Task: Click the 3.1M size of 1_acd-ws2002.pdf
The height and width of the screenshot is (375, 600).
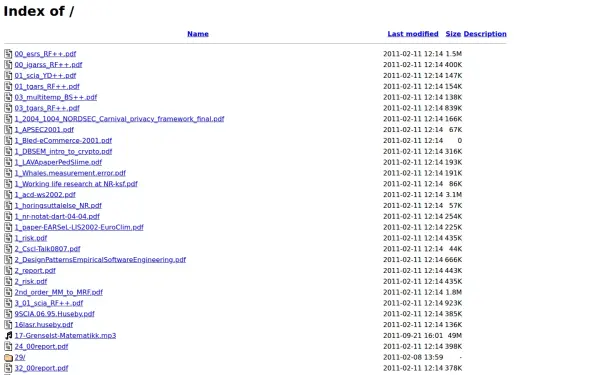Action: coord(453,195)
